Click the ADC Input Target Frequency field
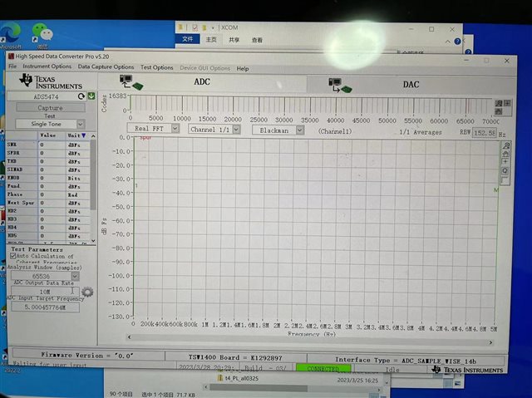Screen dimensions: 532x398 click(x=45, y=307)
